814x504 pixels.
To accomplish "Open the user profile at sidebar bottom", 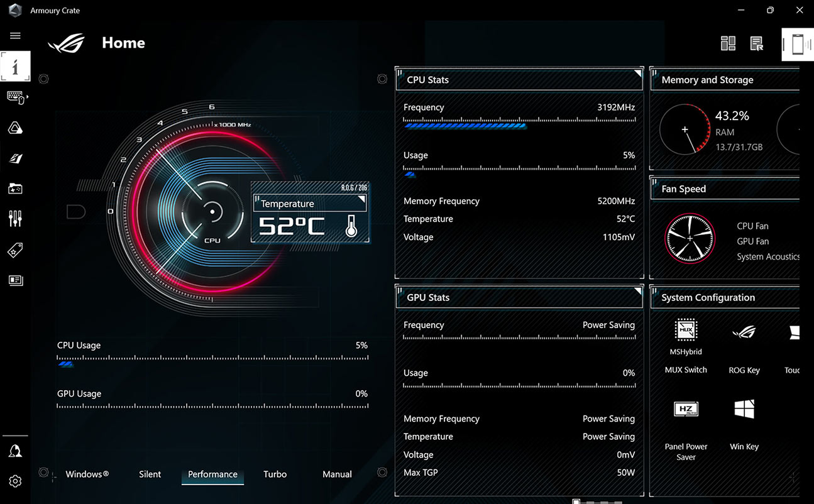I will click(x=15, y=451).
